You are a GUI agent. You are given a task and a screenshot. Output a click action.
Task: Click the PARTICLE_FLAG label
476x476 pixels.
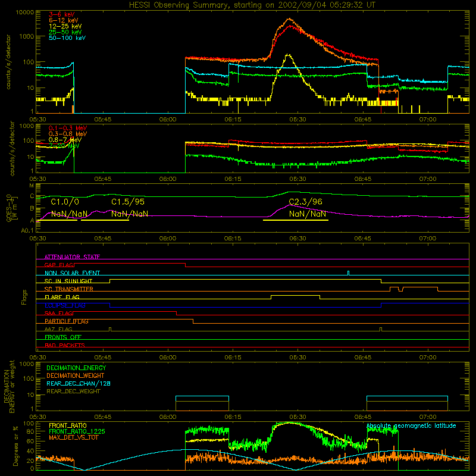tap(67, 321)
